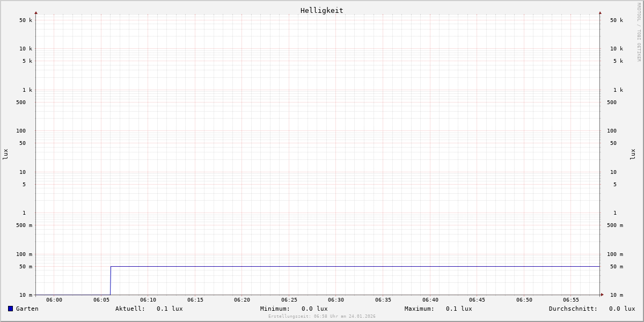644x322 pixels.
Task: Click the red arrow atop the right y-axis
Action: pyautogui.click(x=600, y=12)
